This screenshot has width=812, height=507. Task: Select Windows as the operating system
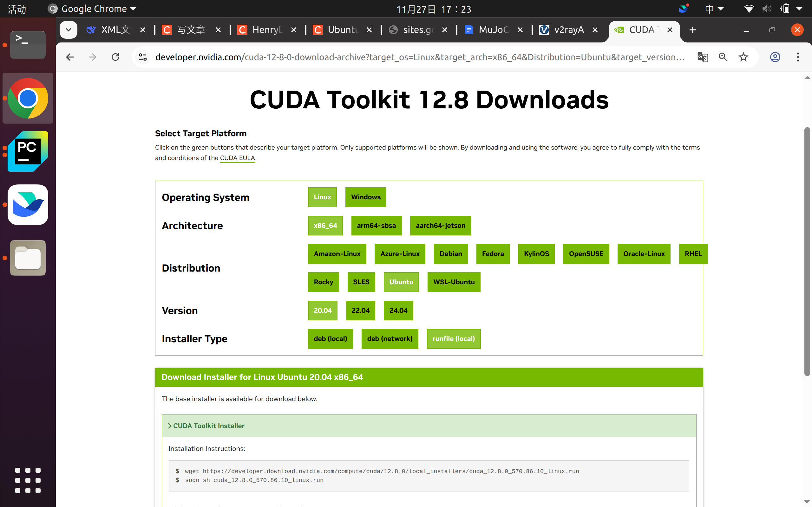click(x=365, y=197)
